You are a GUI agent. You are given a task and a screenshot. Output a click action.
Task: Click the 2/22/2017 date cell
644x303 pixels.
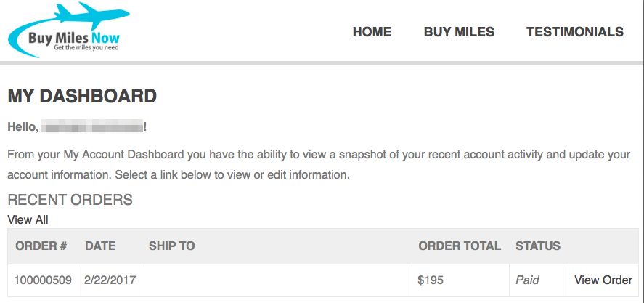pos(110,280)
